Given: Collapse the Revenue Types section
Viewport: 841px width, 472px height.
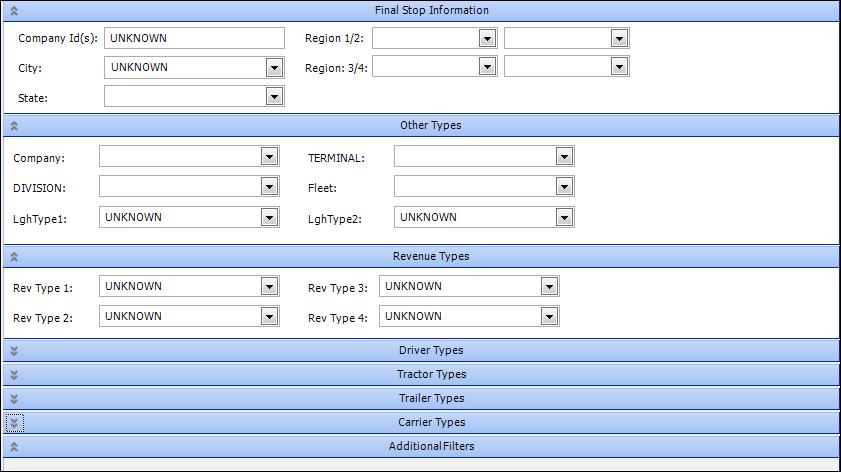Looking at the screenshot, I should tap(14, 257).
